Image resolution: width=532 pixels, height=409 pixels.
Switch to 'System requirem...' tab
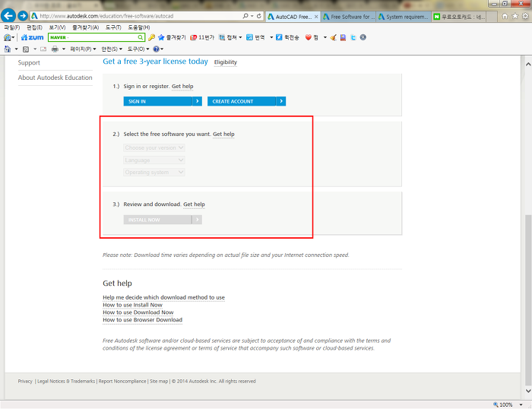[x=404, y=17]
